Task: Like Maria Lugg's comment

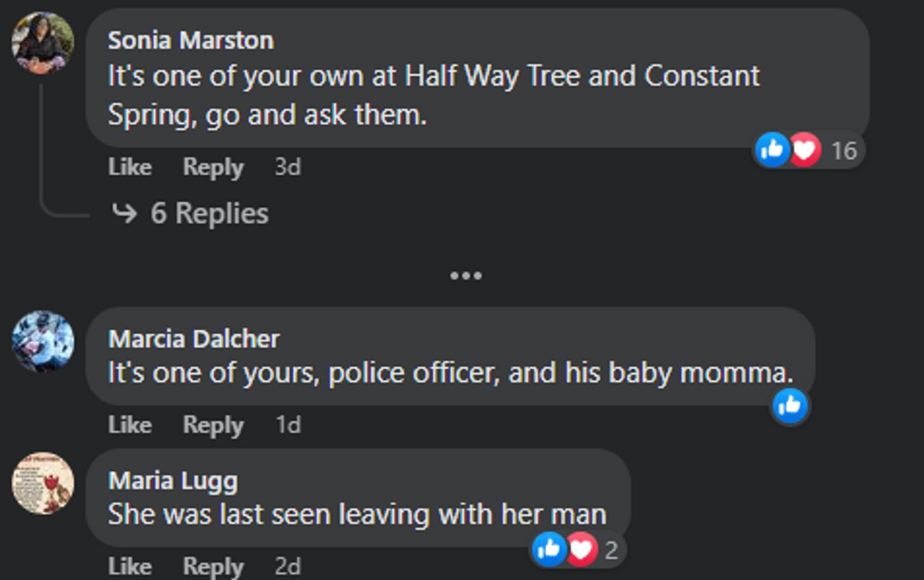Action: [130, 566]
